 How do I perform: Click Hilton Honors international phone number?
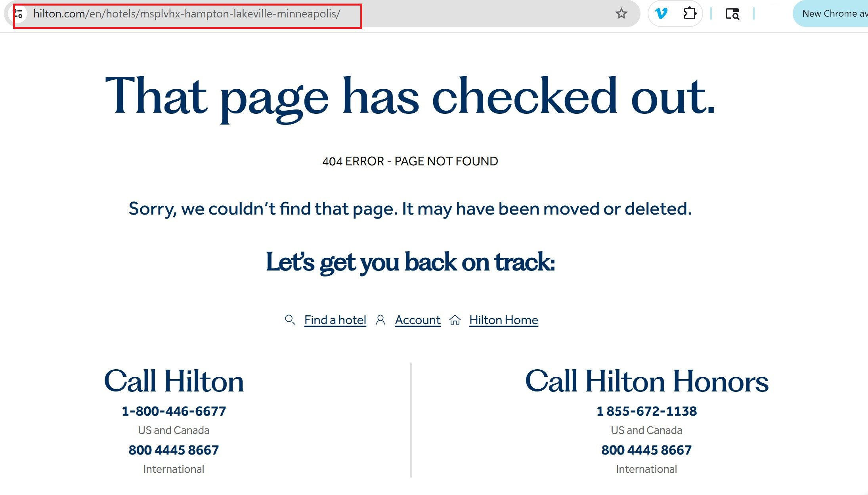[646, 450]
